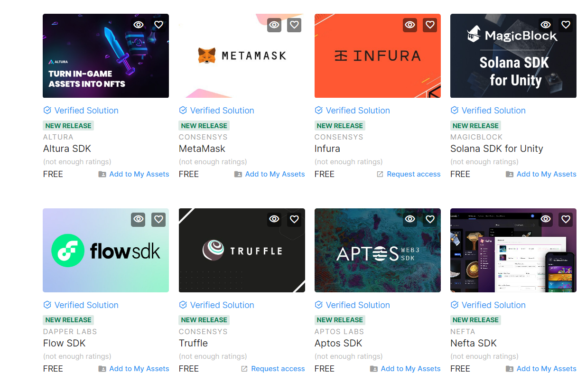Open the MetaMask thumbnail image
Viewport: 586px width, 392px height.
pos(242,56)
